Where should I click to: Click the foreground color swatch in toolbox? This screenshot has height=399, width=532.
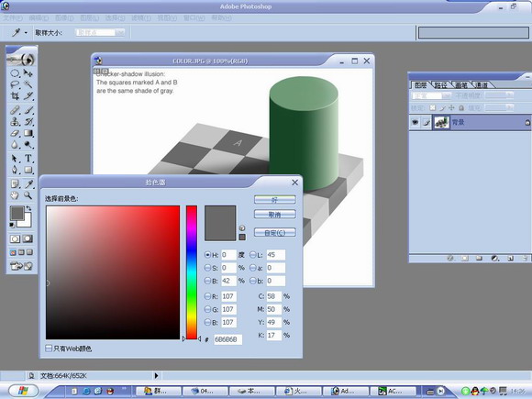[17, 214]
